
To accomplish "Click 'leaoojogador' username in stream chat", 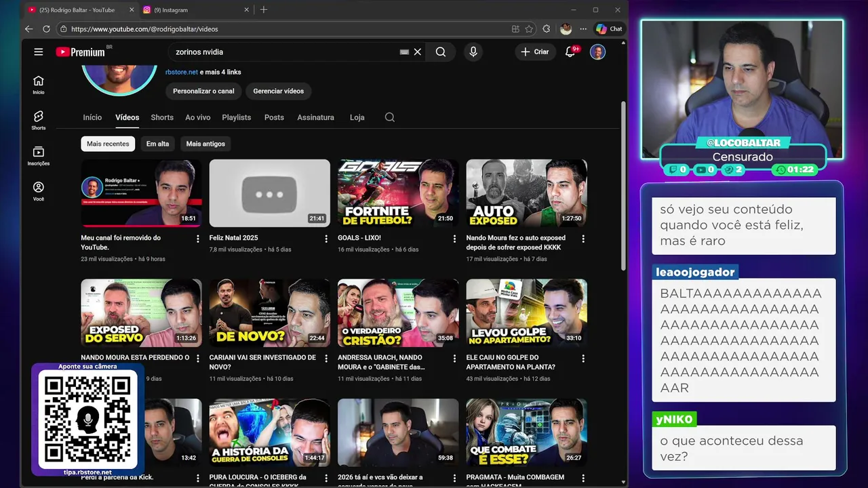I will coord(695,272).
